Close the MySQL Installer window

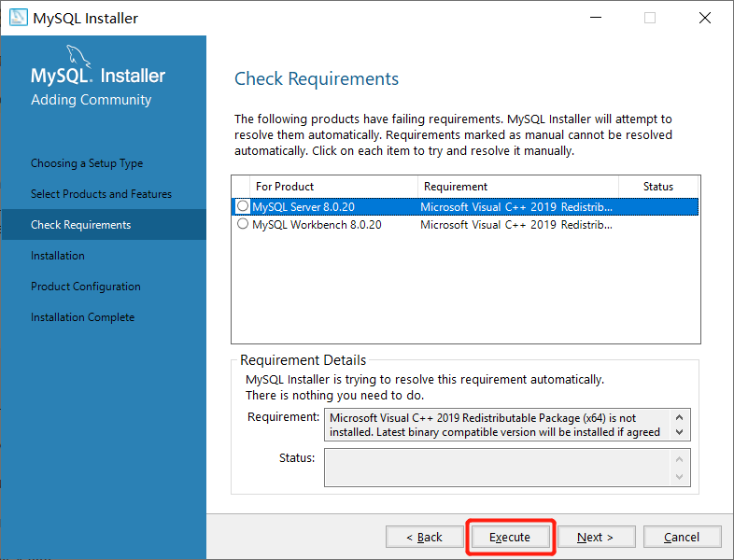[705, 18]
